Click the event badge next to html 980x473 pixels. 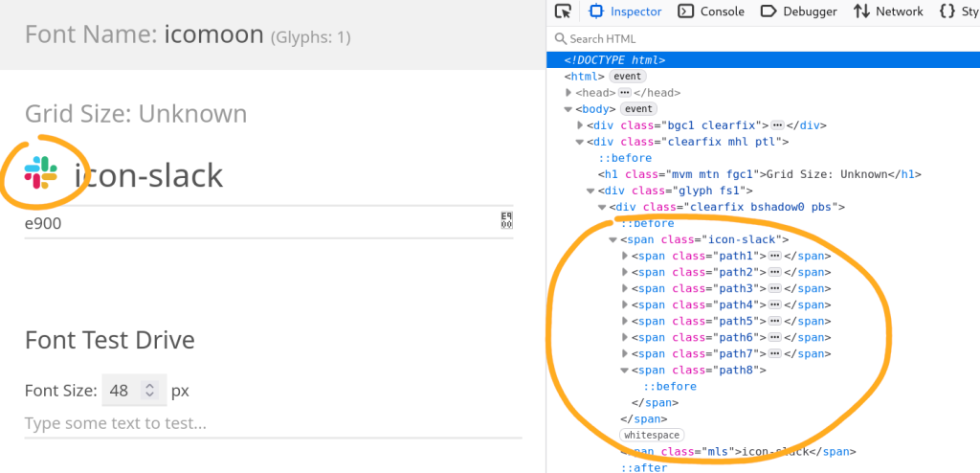[628, 77]
